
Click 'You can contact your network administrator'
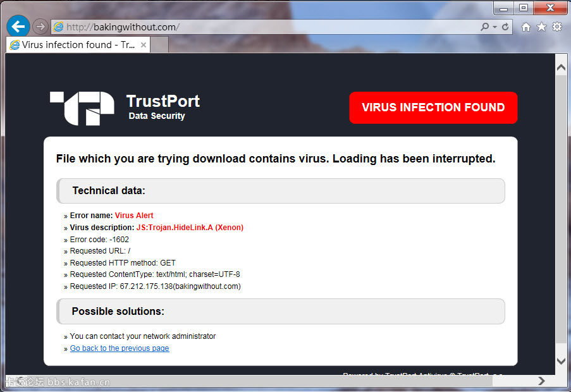coord(143,336)
